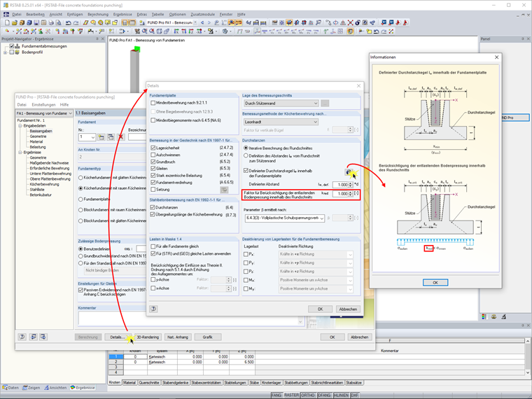Click the 3D-Rendering button
The height and width of the screenshot is (399, 532).
pyautogui.click(x=148, y=337)
